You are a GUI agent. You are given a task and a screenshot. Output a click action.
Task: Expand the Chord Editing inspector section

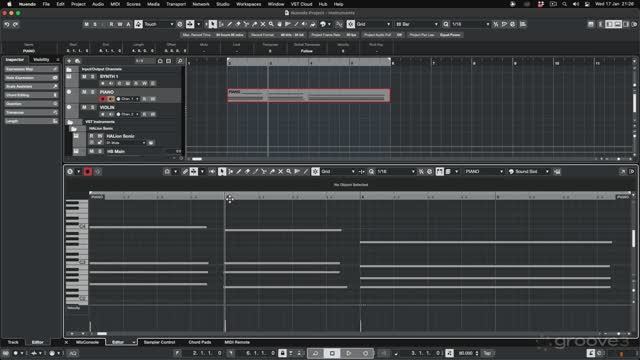pos(31,95)
